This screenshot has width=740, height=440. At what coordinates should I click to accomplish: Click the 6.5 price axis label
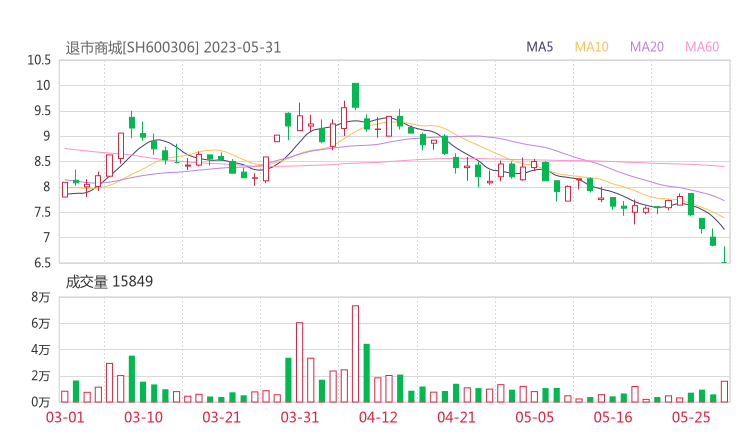click(x=42, y=263)
